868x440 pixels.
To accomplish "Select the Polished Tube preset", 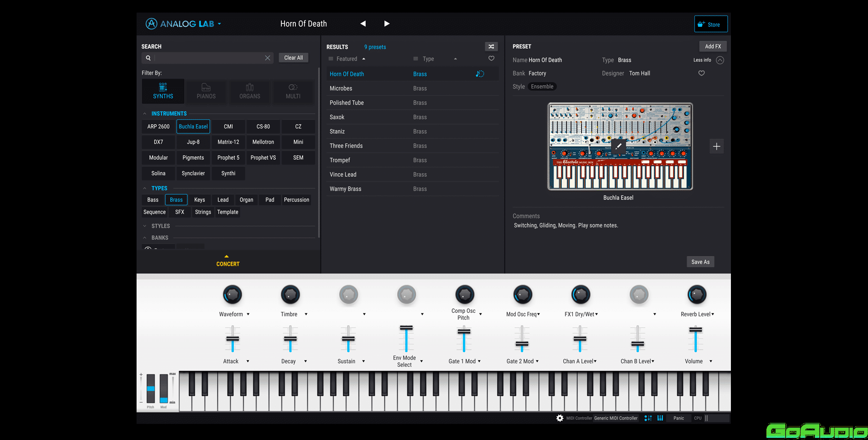I will coord(412,103).
